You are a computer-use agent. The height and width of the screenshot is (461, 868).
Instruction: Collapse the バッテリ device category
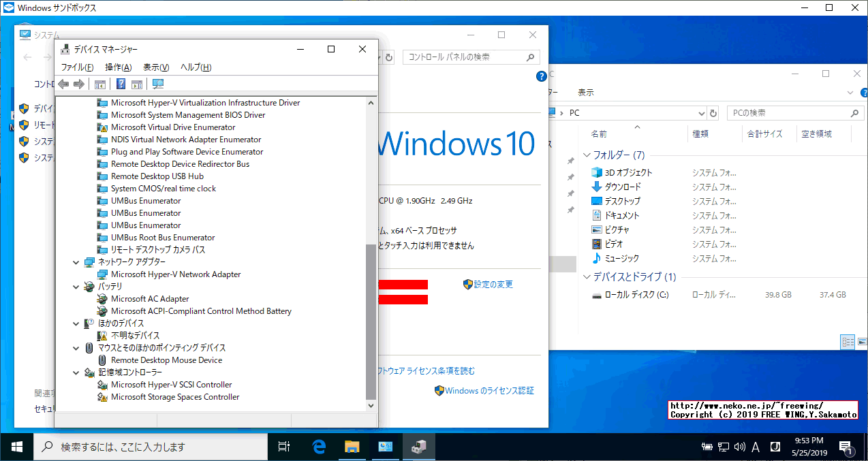(76, 286)
